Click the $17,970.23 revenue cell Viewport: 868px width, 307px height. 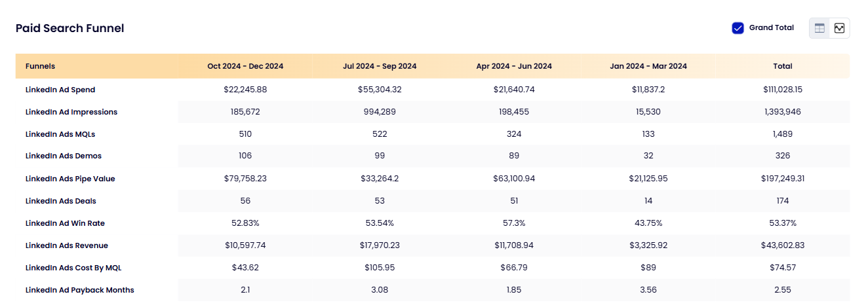click(380, 245)
